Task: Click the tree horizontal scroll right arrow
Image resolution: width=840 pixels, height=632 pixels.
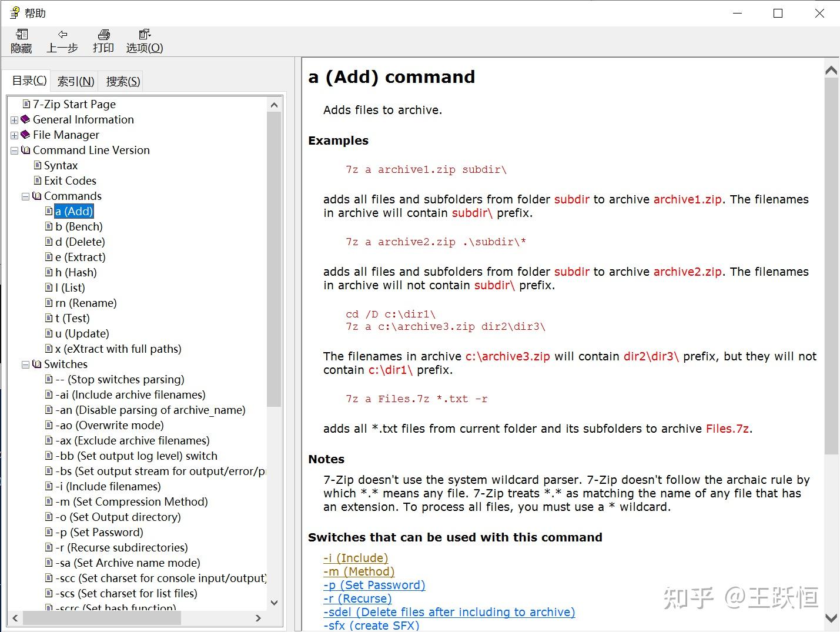Action: [x=258, y=618]
